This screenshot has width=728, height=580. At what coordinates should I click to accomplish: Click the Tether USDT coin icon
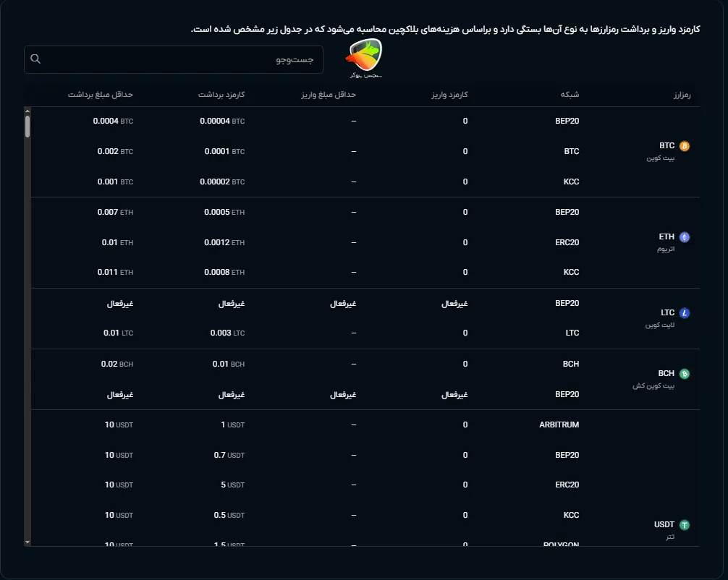coord(685,525)
